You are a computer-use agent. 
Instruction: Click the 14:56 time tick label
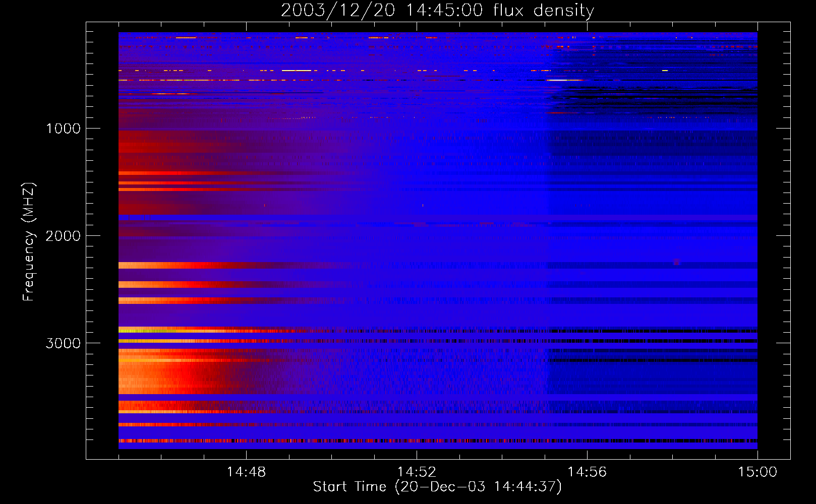(587, 472)
